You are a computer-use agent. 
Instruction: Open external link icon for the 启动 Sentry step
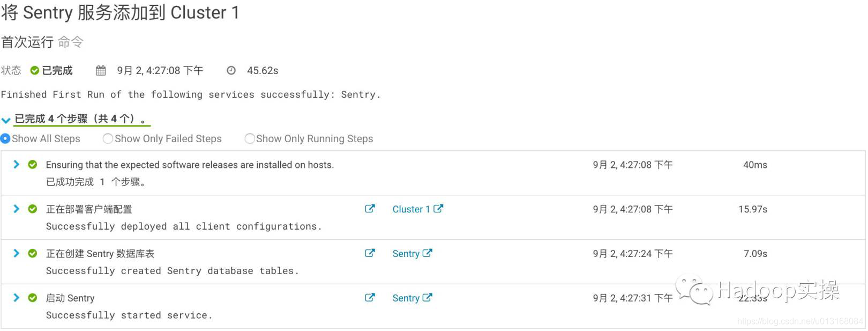[370, 298]
